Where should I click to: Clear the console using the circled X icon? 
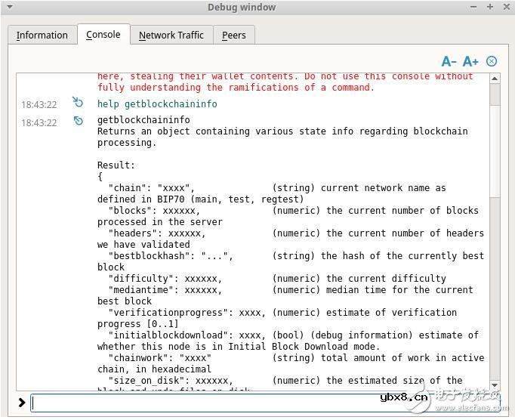tap(492, 61)
